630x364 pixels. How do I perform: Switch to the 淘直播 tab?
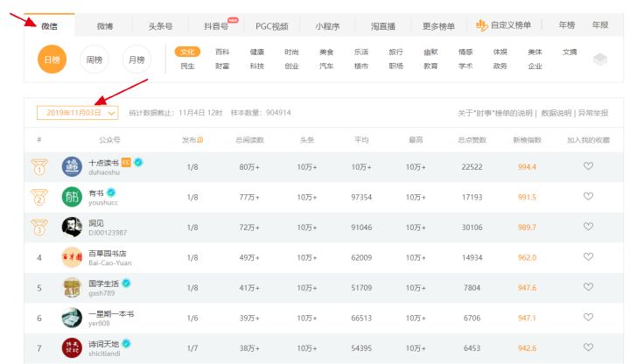[x=383, y=26]
